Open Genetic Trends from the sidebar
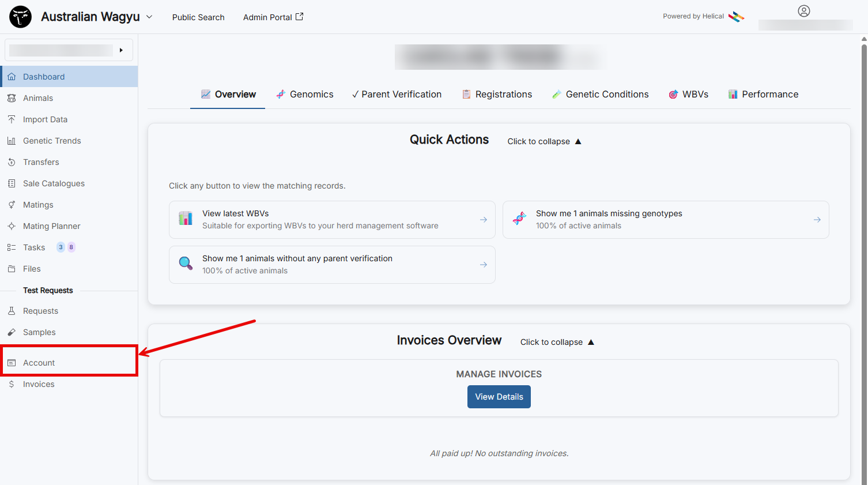This screenshot has width=868, height=485. 52,140
